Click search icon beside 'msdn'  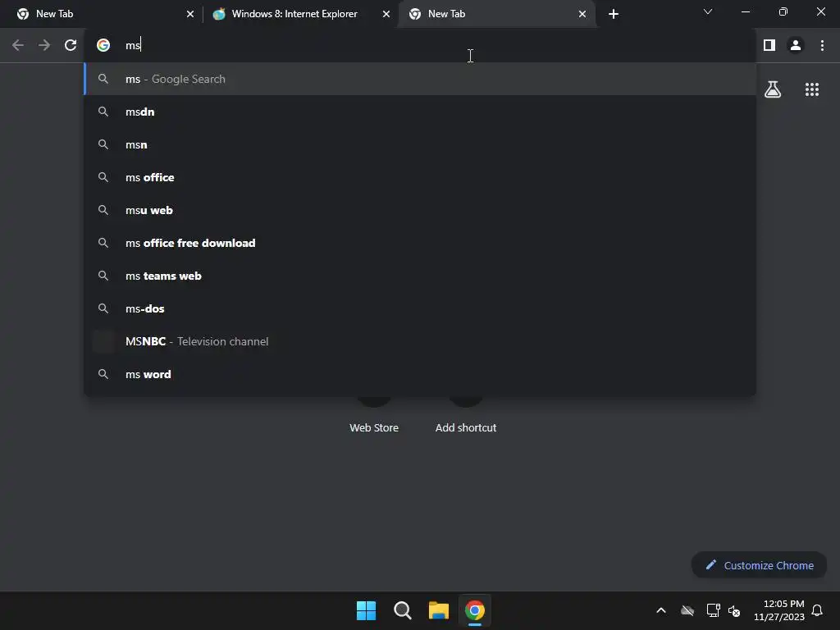point(103,112)
